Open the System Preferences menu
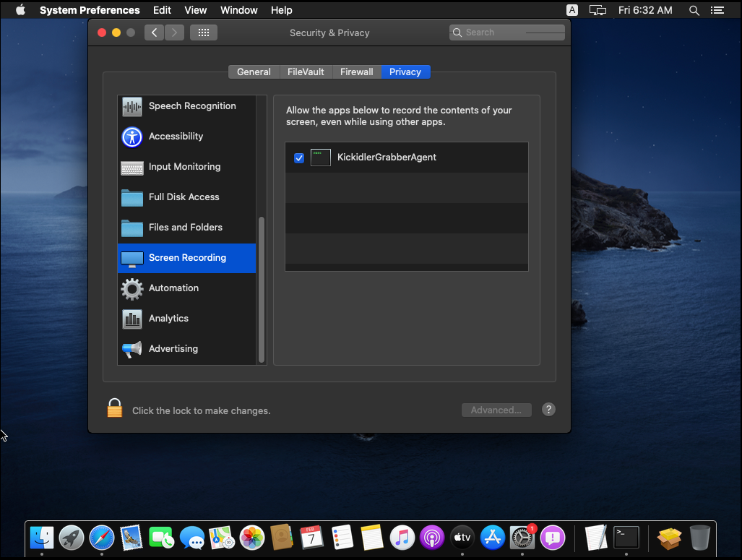Image resolution: width=742 pixels, height=560 pixels. [x=90, y=10]
